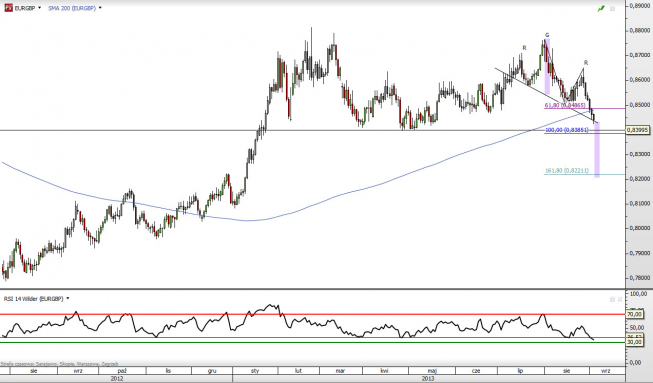This screenshot has height=383, width=653.
Task: Click the 'wrz' 2013 month at the axis end
Action: pyautogui.click(x=606, y=371)
